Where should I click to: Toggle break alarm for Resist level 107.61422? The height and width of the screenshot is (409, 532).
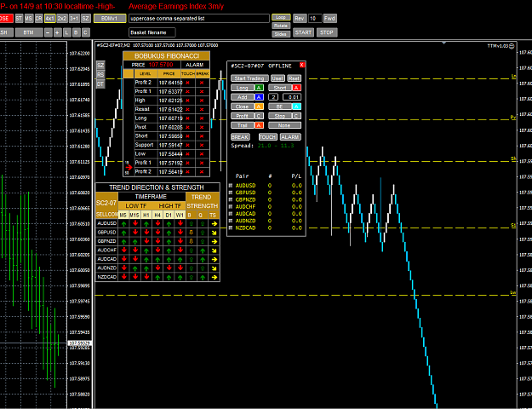(x=202, y=109)
